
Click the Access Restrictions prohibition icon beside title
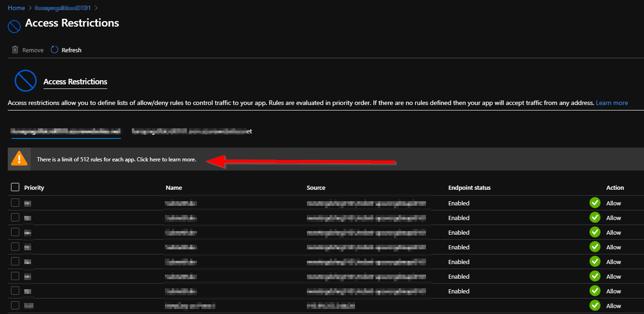[x=14, y=26]
